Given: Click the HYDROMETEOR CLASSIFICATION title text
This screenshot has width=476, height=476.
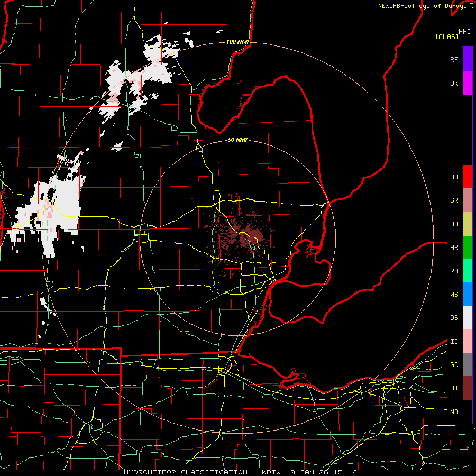Looking at the screenshot, I should 186,472.
